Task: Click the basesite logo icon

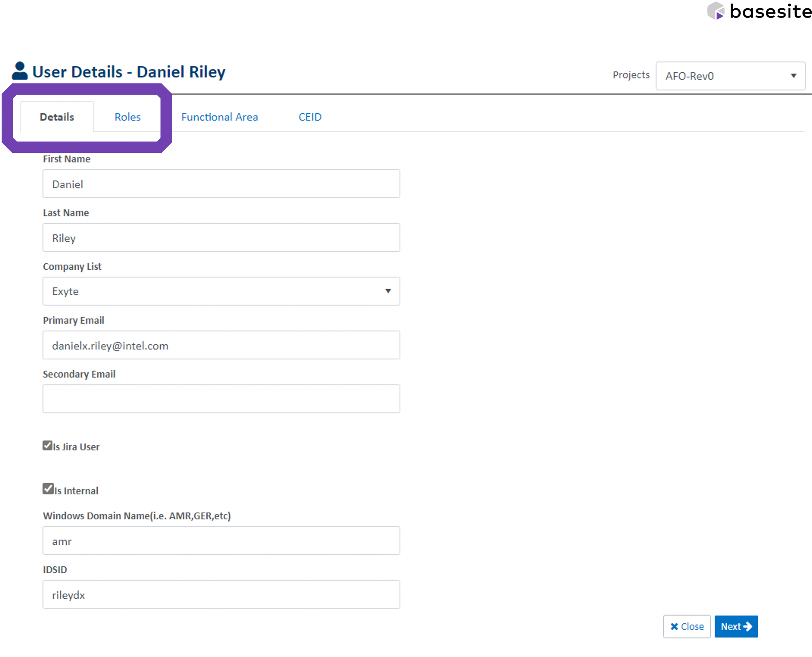Action: [x=716, y=11]
